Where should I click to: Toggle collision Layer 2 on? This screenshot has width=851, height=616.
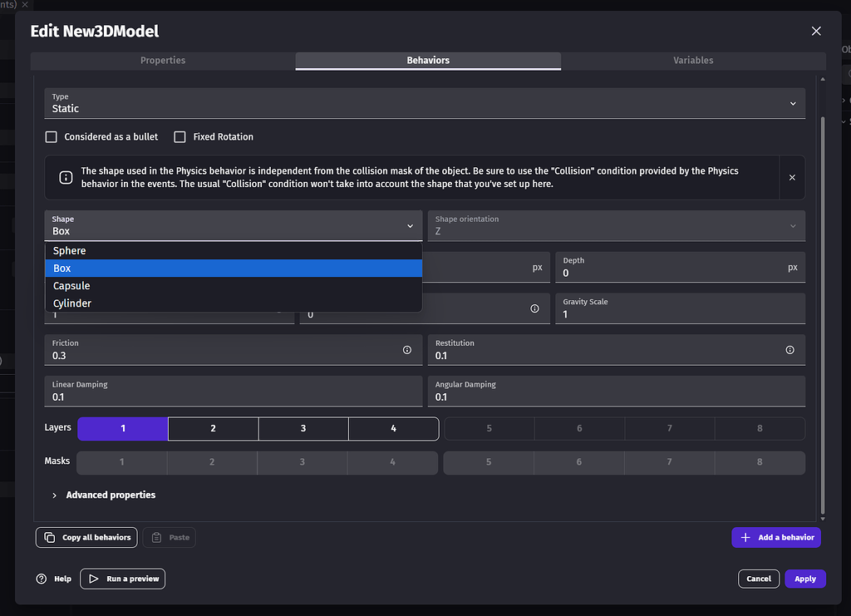212,428
